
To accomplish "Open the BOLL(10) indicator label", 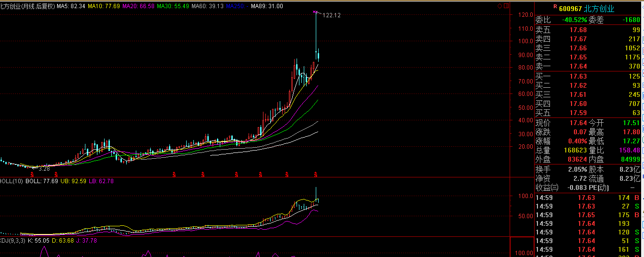I will tap(12, 181).
